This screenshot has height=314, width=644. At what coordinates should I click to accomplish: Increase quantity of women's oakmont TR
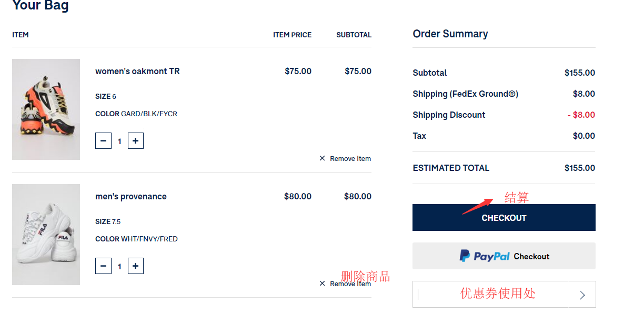pos(136,141)
